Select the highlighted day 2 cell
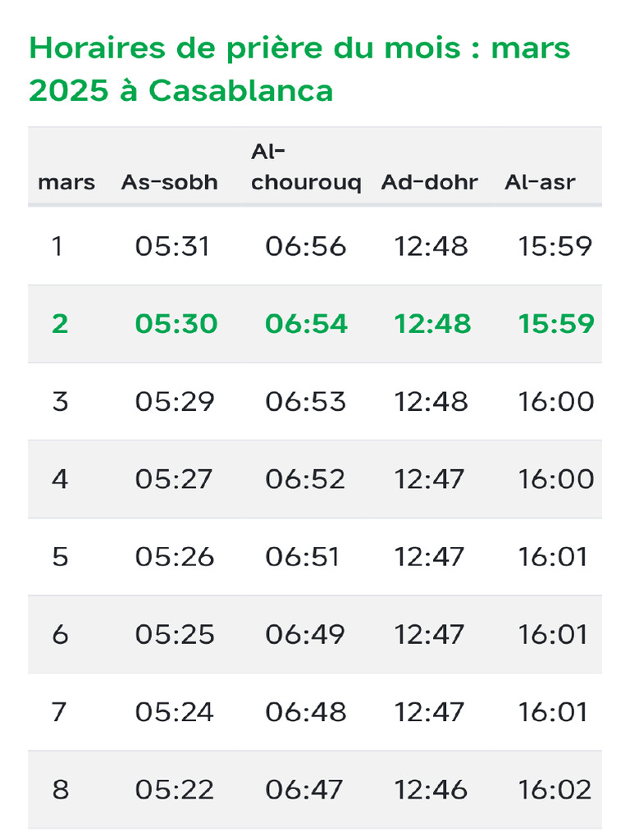Screen dimensions: 630x840 click(60, 324)
